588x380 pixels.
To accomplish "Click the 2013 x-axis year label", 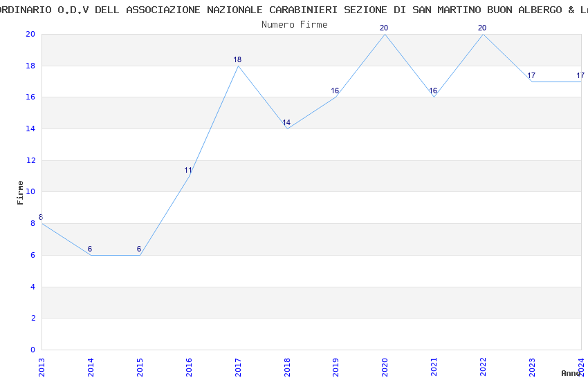I will click(42, 367).
